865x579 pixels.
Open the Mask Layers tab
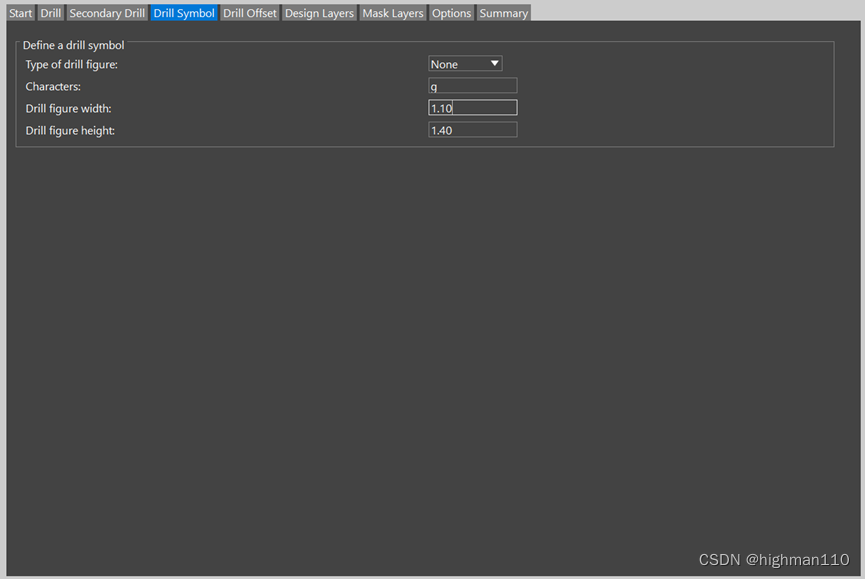(x=393, y=13)
